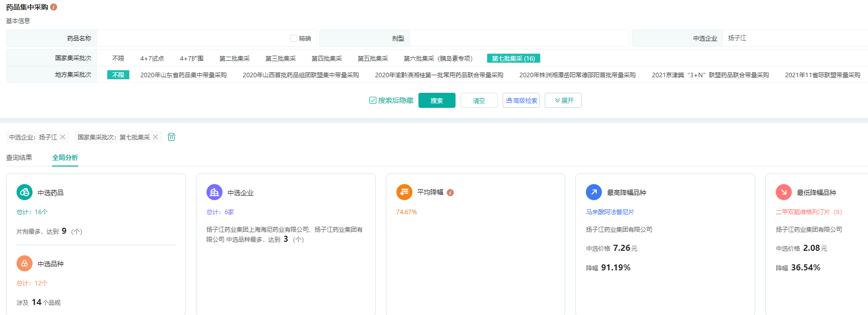Click the 中选药品 teal pill icon
Viewport: 868px width, 315px height.
(25, 192)
